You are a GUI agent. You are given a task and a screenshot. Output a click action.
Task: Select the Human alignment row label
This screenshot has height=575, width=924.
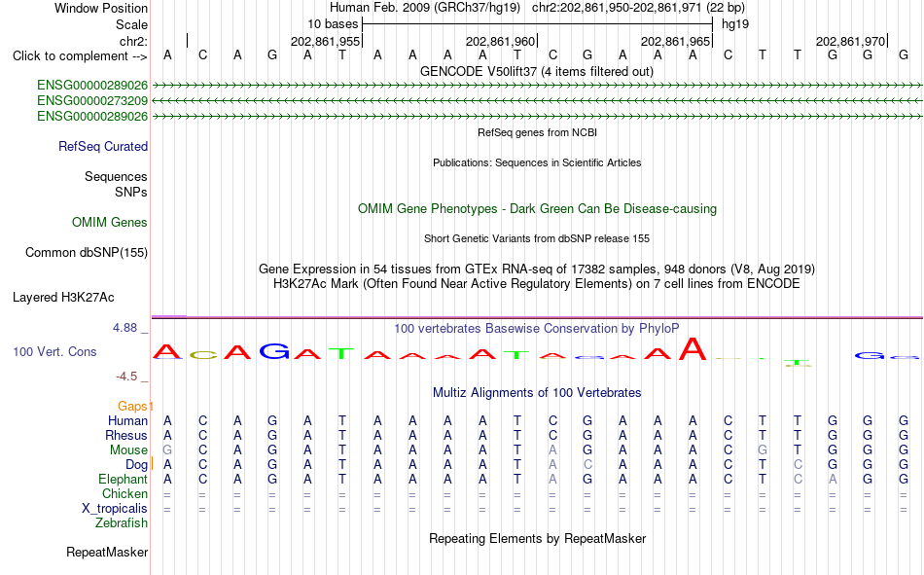[127, 420]
